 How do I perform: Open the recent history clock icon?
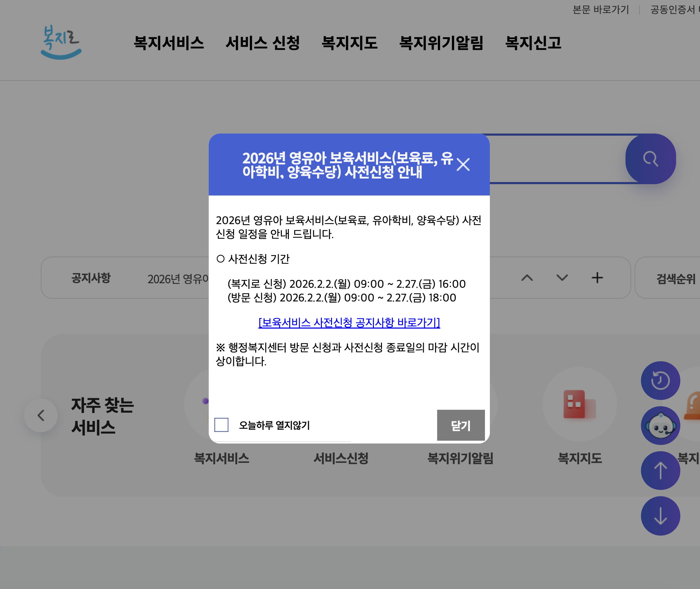(x=660, y=381)
